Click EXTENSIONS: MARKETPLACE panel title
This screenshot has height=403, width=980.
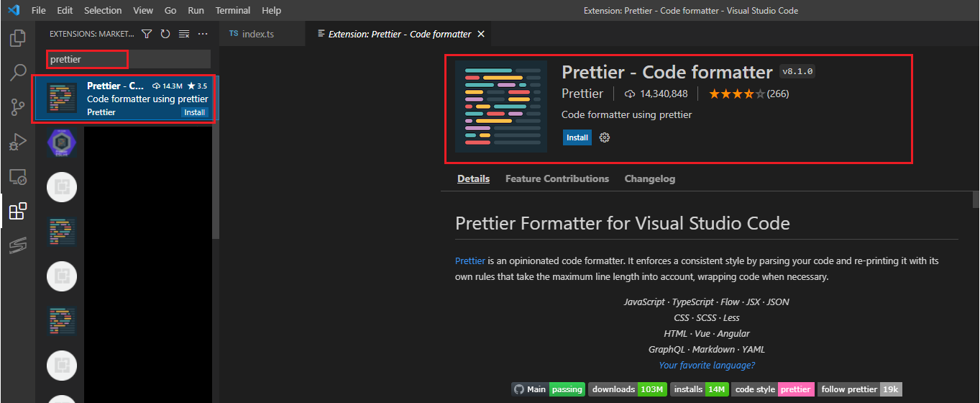[x=91, y=34]
